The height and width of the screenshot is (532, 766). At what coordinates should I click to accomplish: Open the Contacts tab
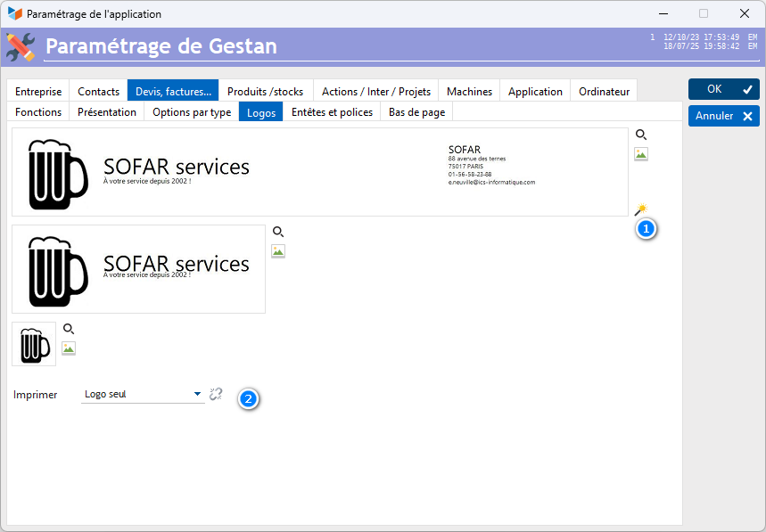pos(98,91)
